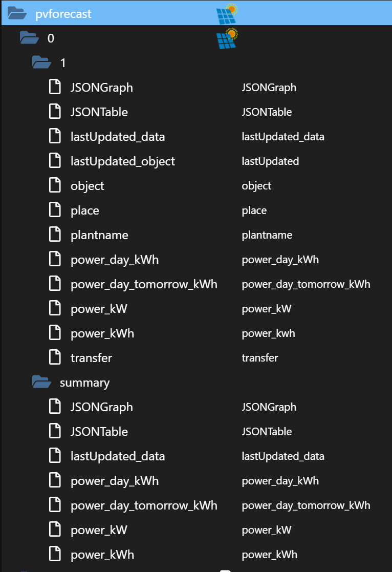Click the file icon next to place
The height and width of the screenshot is (572, 392).
click(55, 210)
